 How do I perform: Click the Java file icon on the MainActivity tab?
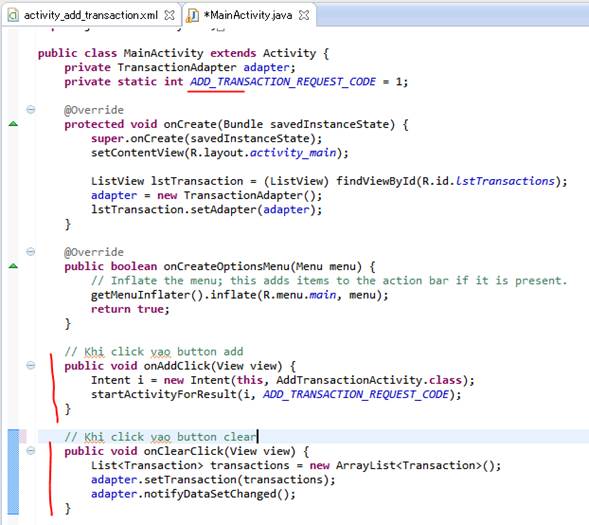pyautogui.click(x=192, y=15)
